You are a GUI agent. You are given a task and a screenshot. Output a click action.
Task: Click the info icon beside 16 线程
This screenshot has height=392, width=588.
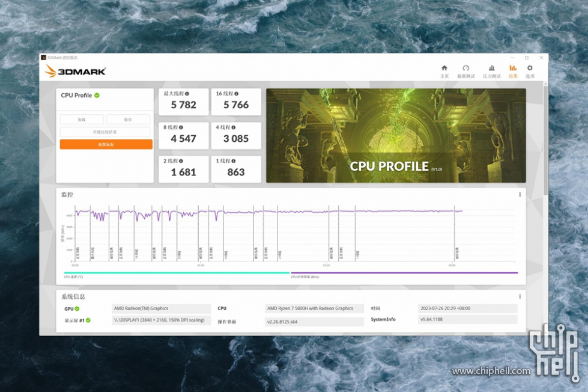coord(236,94)
